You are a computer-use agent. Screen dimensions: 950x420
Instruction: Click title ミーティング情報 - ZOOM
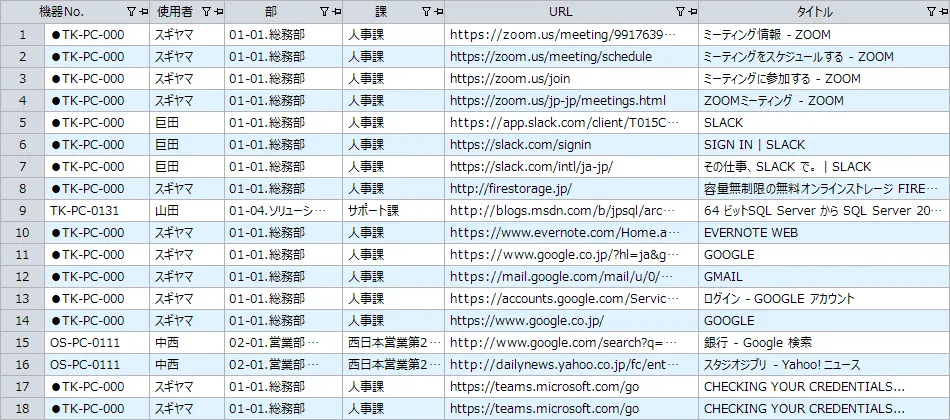point(767,35)
